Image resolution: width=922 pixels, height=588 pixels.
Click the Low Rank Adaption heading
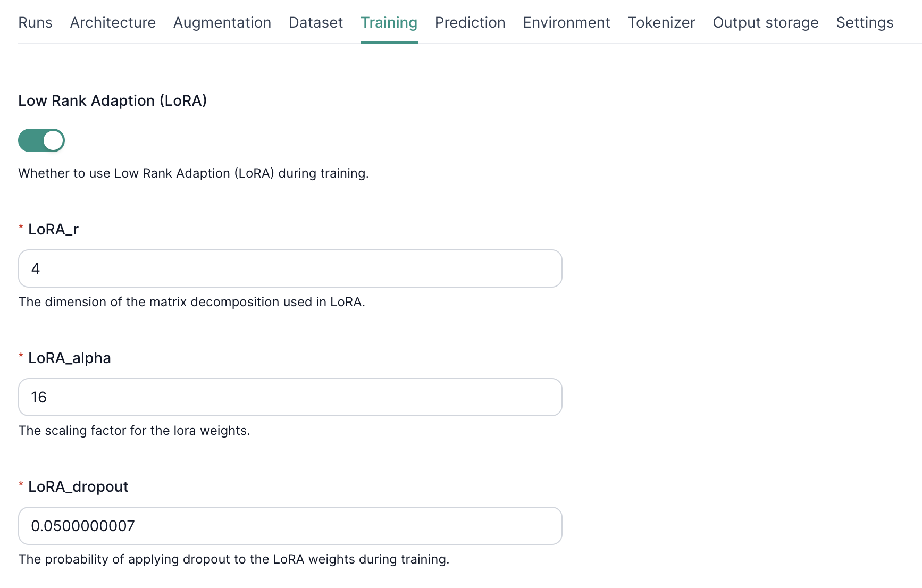click(113, 100)
